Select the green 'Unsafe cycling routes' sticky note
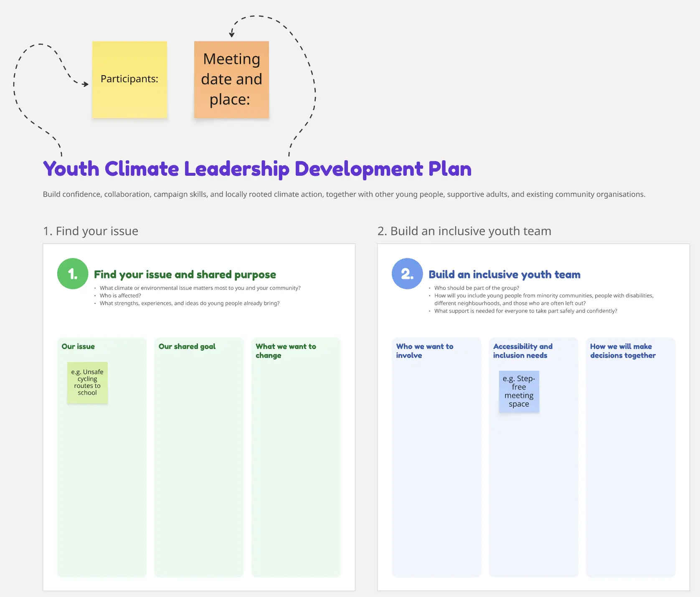Image resolution: width=700 pixels, height=597 pixels. click(87, 382)
